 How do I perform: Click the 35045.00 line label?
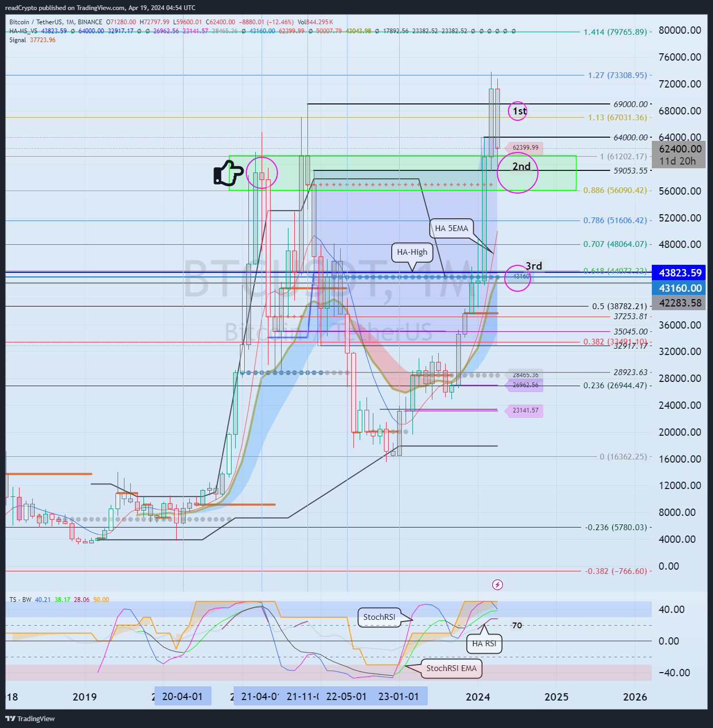tap(630, 332)
